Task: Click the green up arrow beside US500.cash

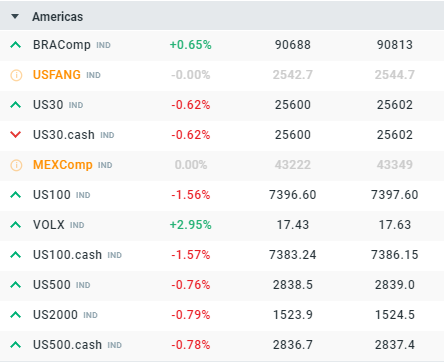Action: click(x=16, y=345)
